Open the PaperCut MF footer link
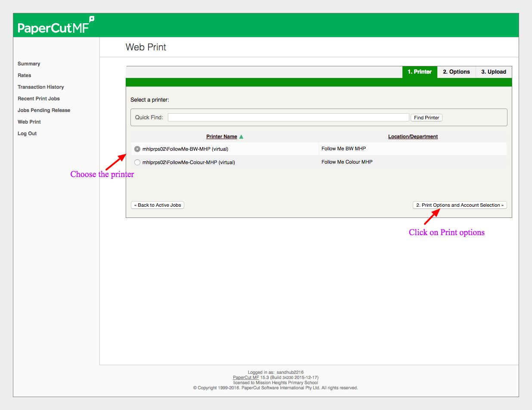Viewport: 532px width, 410px height. pos(246,377)
